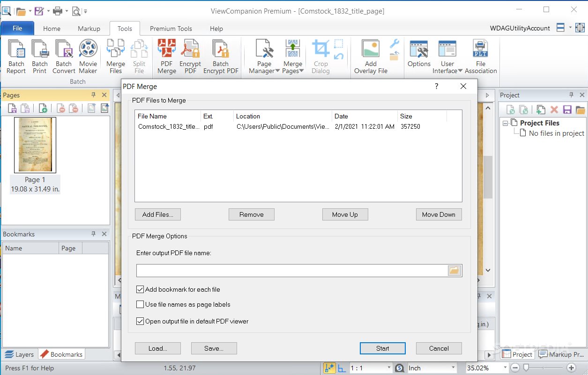Click the zoom slider handle

pos(526,368)
